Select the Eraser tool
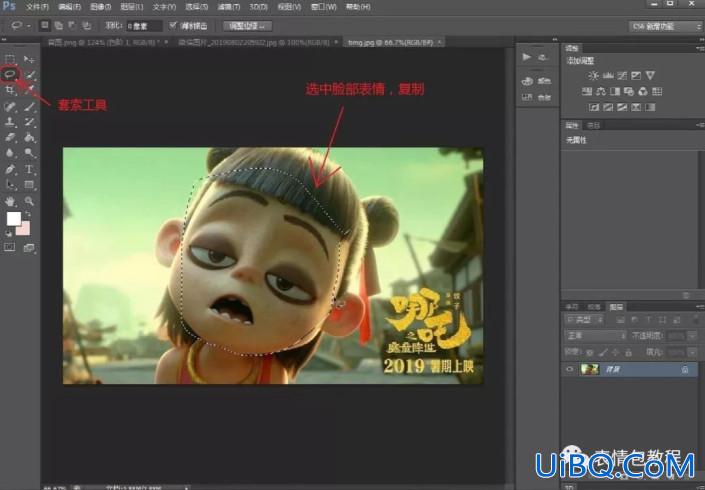 [10, 138]
